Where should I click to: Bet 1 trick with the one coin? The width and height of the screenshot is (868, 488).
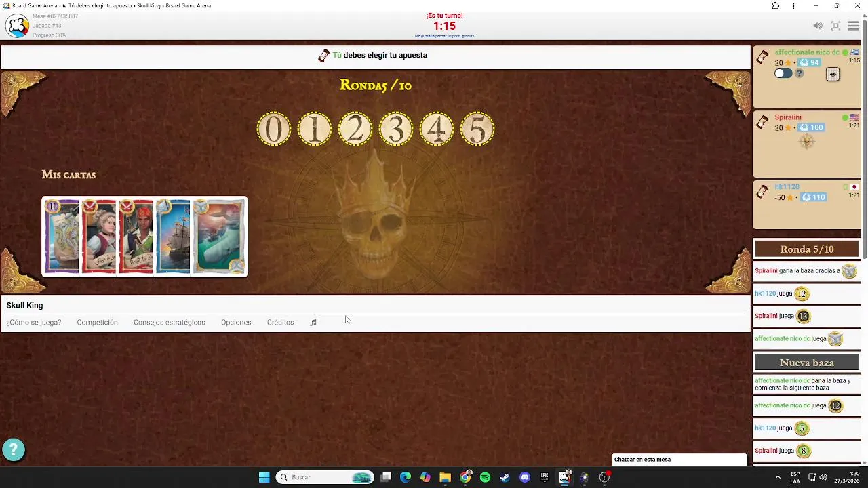tap(315, 129)
